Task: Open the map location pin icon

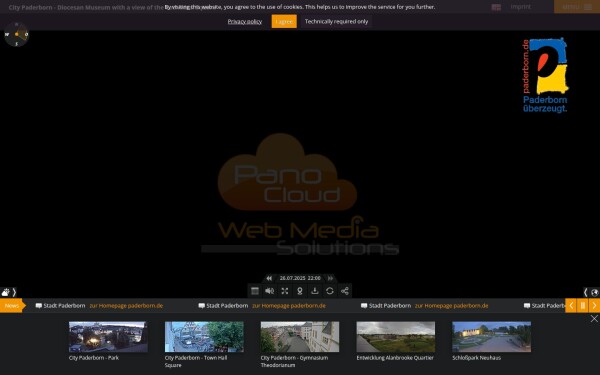Action: coord(300,291)
